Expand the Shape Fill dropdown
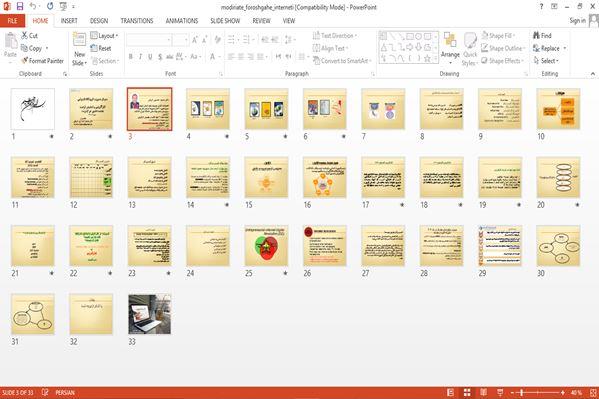This screenshot has height=399, width=599. pos(498,36)
